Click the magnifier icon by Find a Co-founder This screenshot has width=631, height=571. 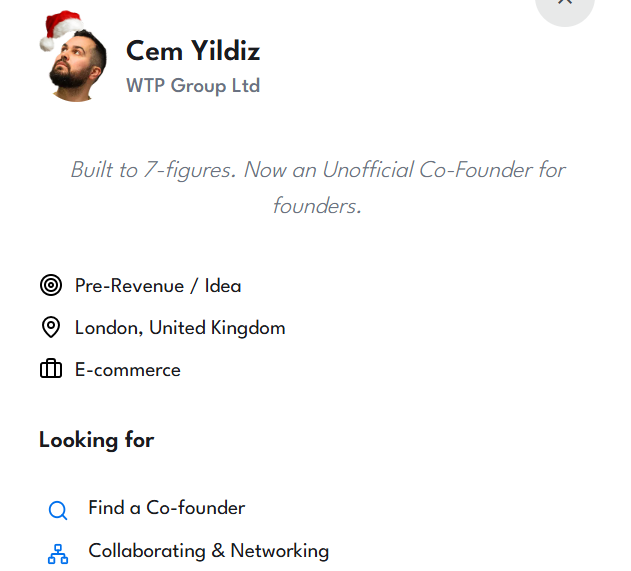(58, 510)
